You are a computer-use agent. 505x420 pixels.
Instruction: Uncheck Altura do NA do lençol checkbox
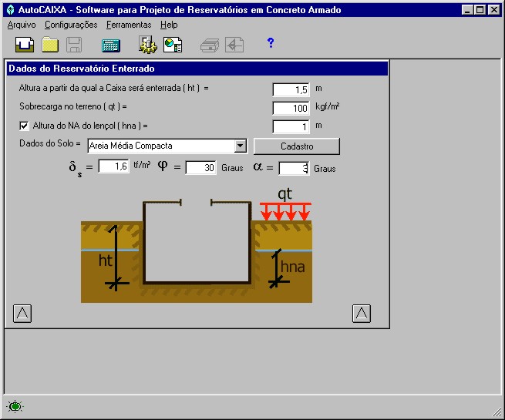click(x=24, y=126)
